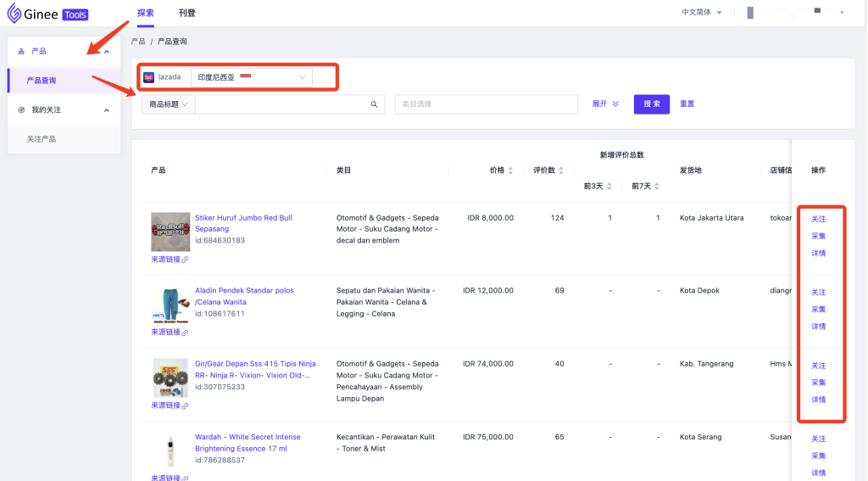The width and height of the screenshot is (868, 481).
Task: Collapse the 我的关注 sidebar section
Action: pos(107,110)
